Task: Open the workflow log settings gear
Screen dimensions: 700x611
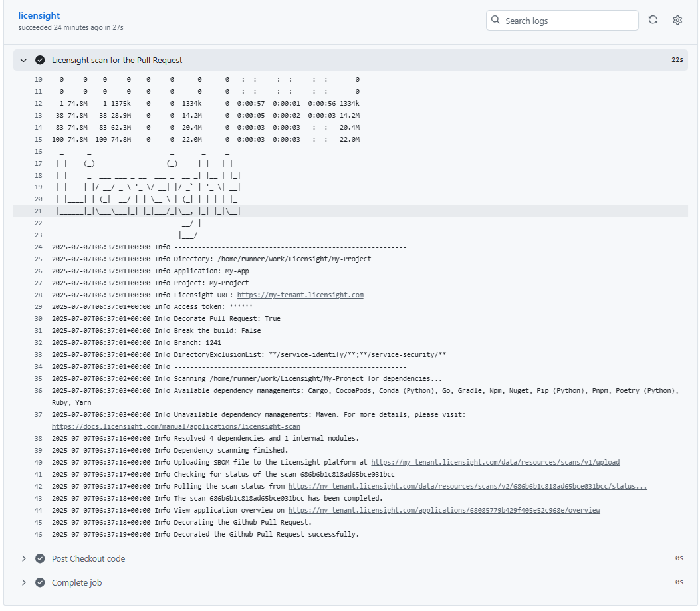Action: coord(677,20)
